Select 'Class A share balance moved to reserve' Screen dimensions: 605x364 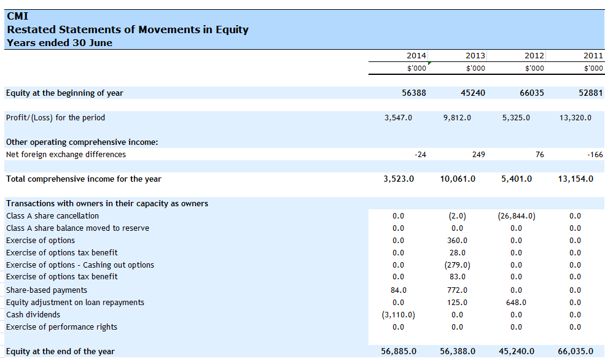tap(77, 228)
